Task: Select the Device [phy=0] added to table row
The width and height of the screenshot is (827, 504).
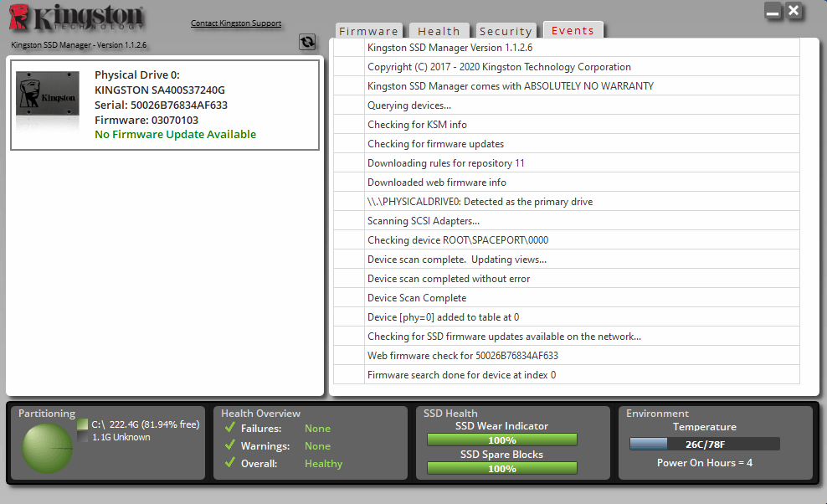Action: (x=567, y=317)
